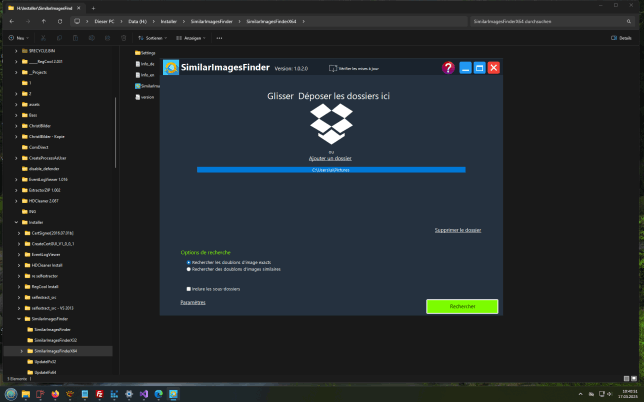Click the green Rechercher button
The width and height of the screenshot is (644, 402).
[461, 306]
